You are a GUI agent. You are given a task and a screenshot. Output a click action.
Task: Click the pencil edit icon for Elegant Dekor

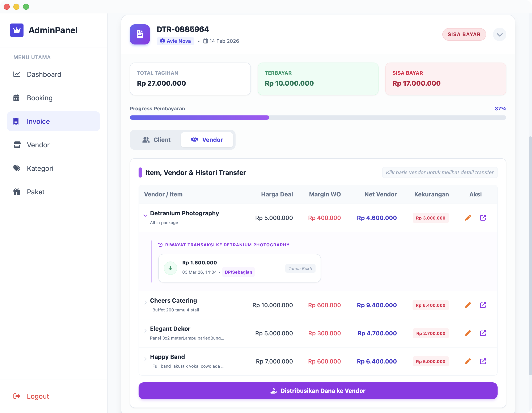coord(468,333)
